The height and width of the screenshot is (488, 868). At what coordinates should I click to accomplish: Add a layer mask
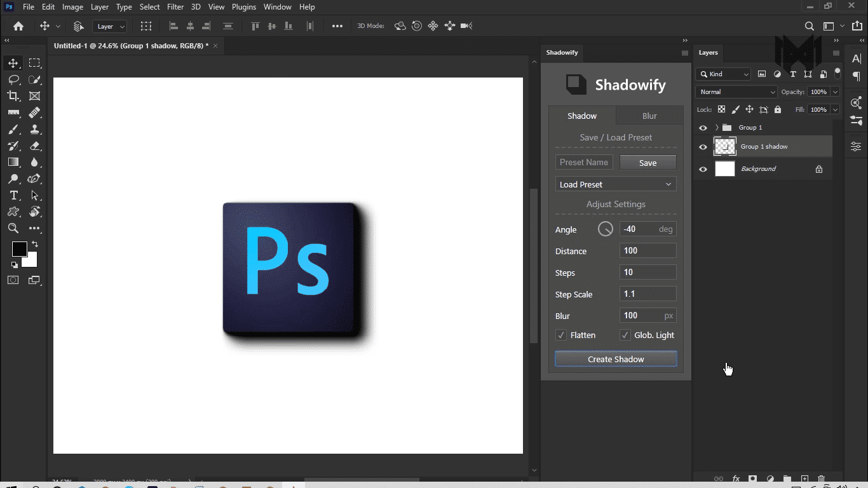(753, 478)
